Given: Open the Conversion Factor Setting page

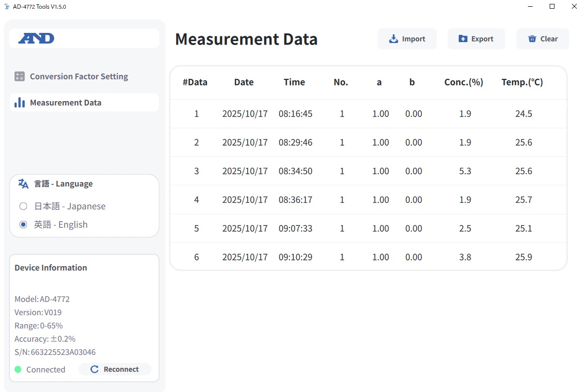Looking at the screenshot, I should 79,76.
